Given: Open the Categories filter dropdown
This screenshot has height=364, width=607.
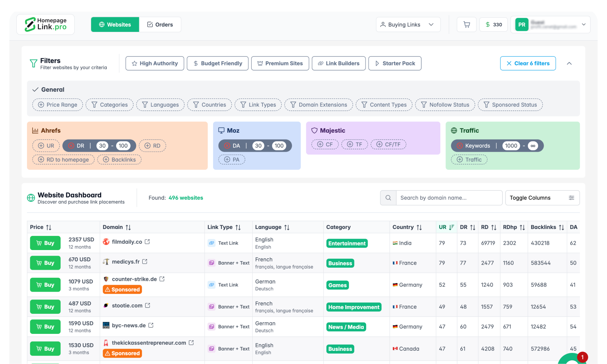Looking at the screenshot, I should click(x=109, y=105).
